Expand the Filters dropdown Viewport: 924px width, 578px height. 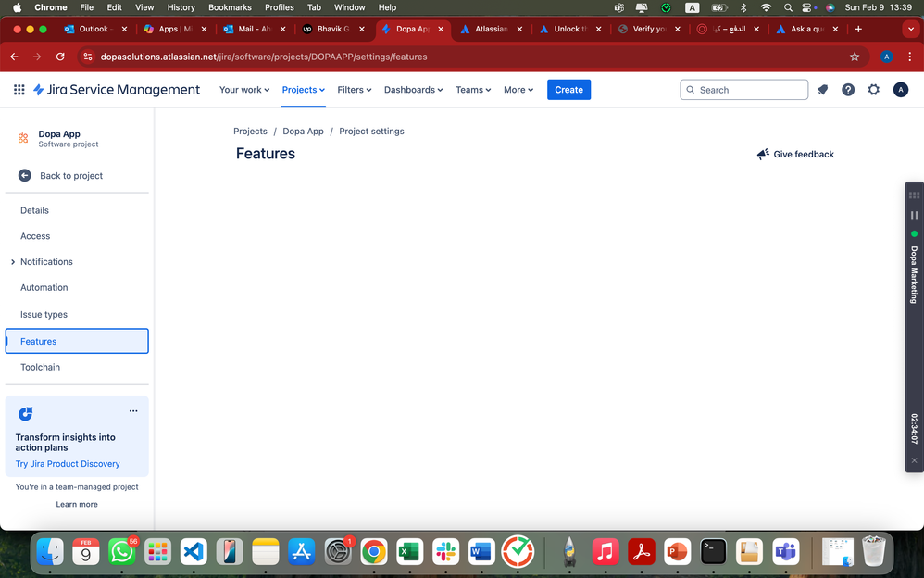pos(354,89)
